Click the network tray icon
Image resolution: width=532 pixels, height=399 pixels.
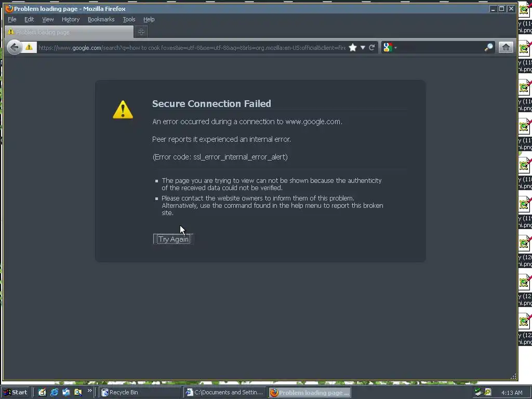[x=478, y=392]
